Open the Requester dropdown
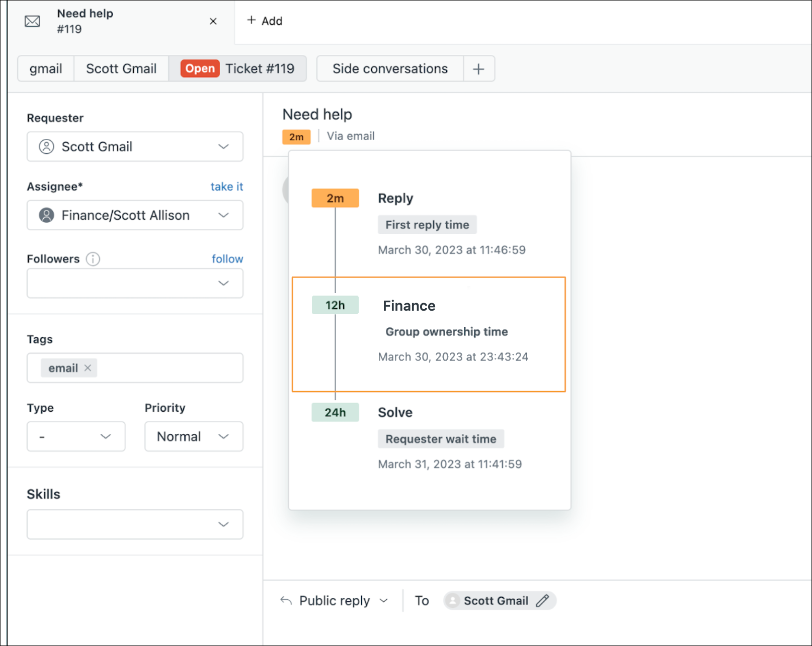Image resolution: width=812 pixels, height=646 pixels. click(223, 146)
